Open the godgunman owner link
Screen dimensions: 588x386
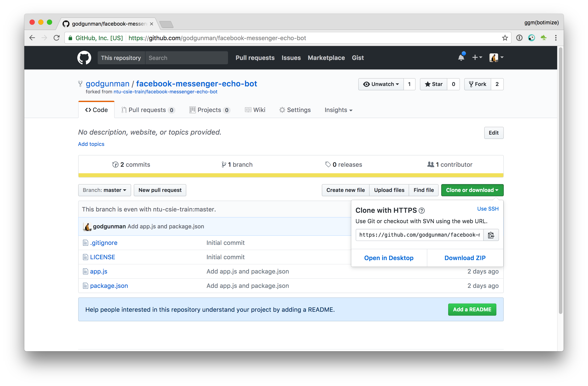tap(107, 84)
